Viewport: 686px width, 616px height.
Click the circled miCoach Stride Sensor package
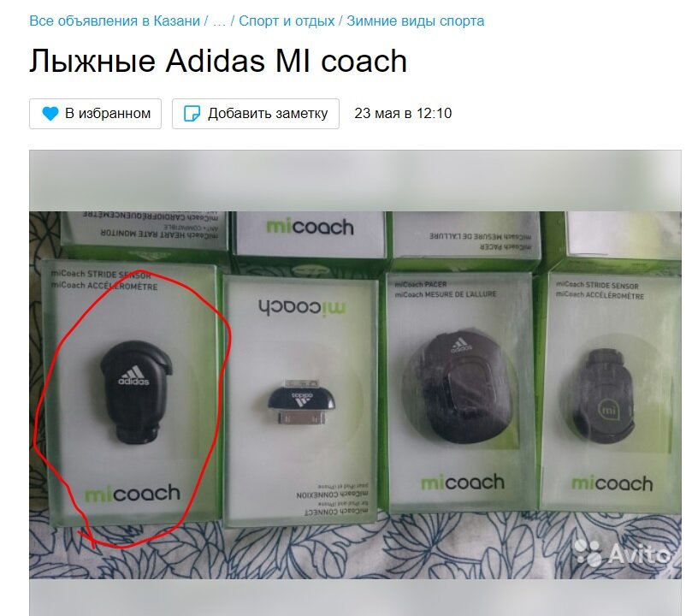click(130, 393)
